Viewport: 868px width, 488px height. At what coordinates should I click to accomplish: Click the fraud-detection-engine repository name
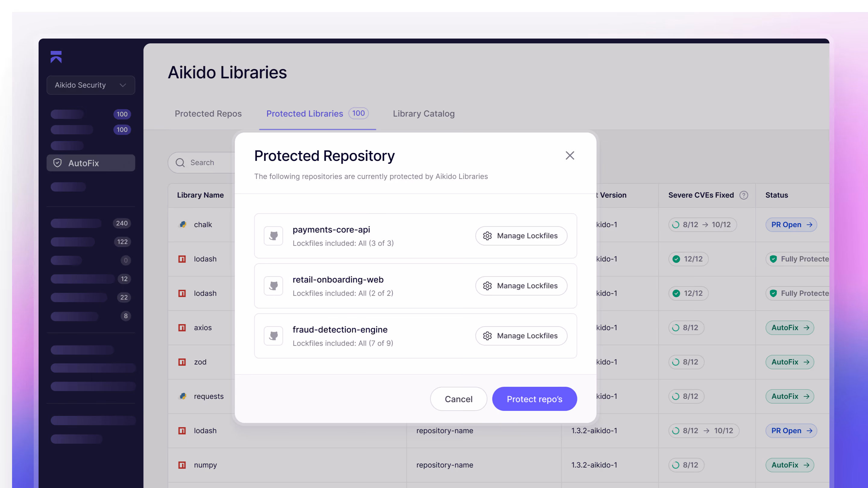pyautogui.click(x=340, y=330)
